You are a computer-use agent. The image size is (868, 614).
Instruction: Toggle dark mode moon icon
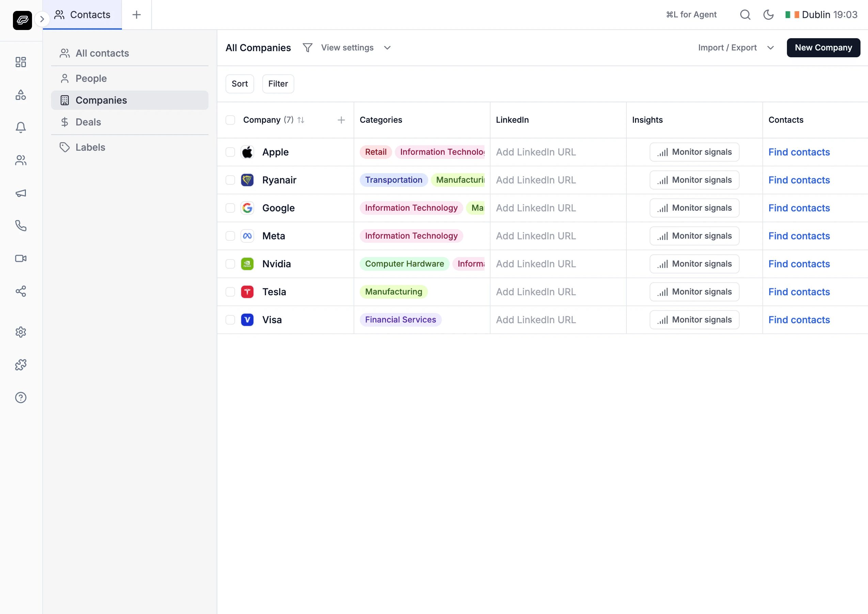click(x=769, y=15)
